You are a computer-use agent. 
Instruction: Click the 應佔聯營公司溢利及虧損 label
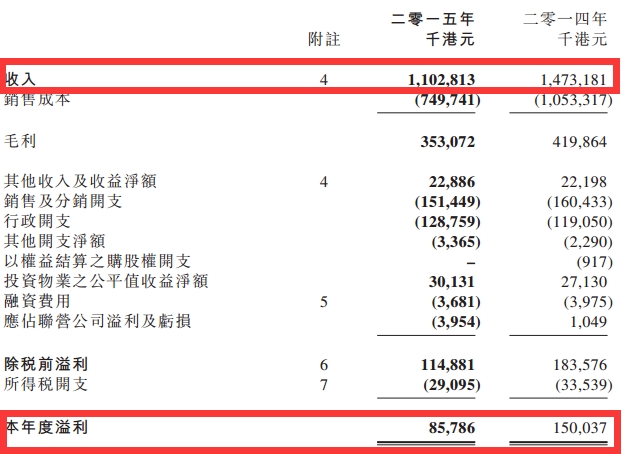click(x=98, y=321)
